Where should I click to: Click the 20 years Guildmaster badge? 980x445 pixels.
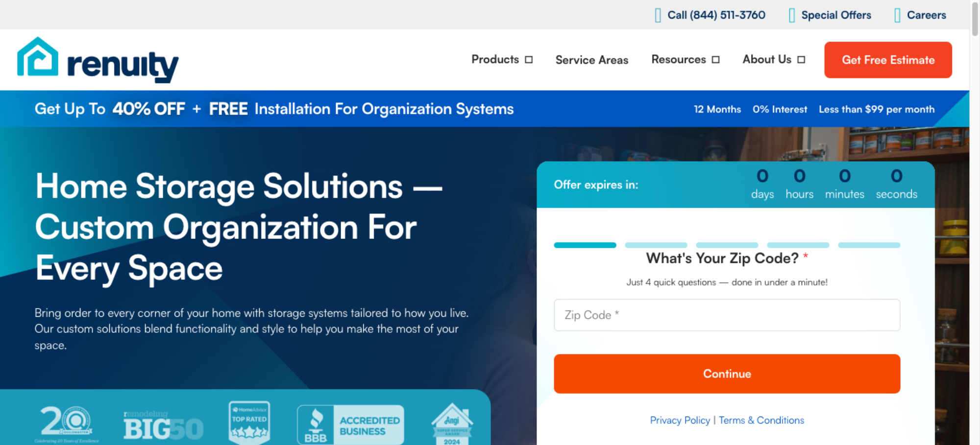[66, 423]
